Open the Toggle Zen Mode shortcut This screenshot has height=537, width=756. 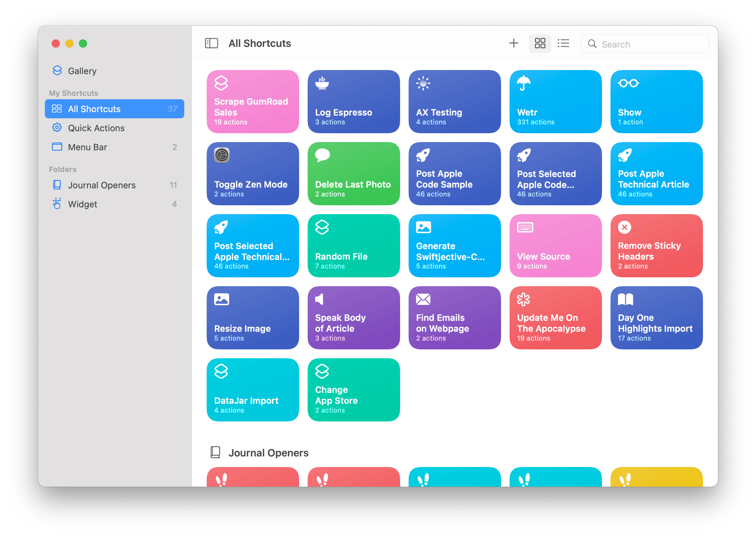pos(253,174)
